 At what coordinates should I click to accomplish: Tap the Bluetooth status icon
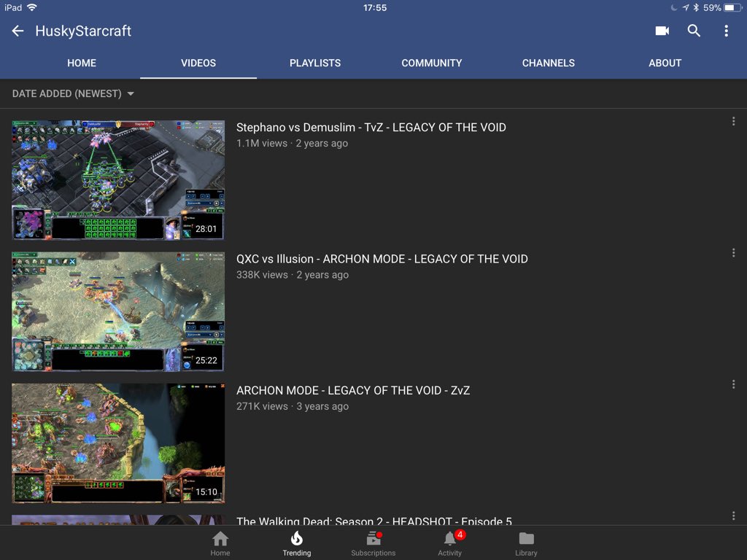click(695, 7)
